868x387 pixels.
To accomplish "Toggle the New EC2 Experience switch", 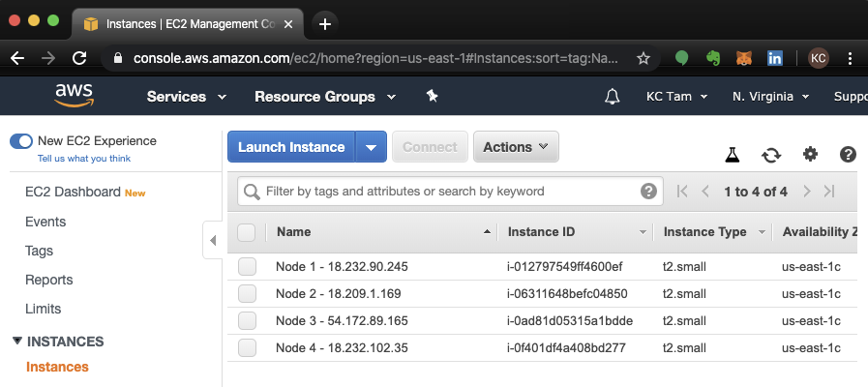I will point(21,141).
